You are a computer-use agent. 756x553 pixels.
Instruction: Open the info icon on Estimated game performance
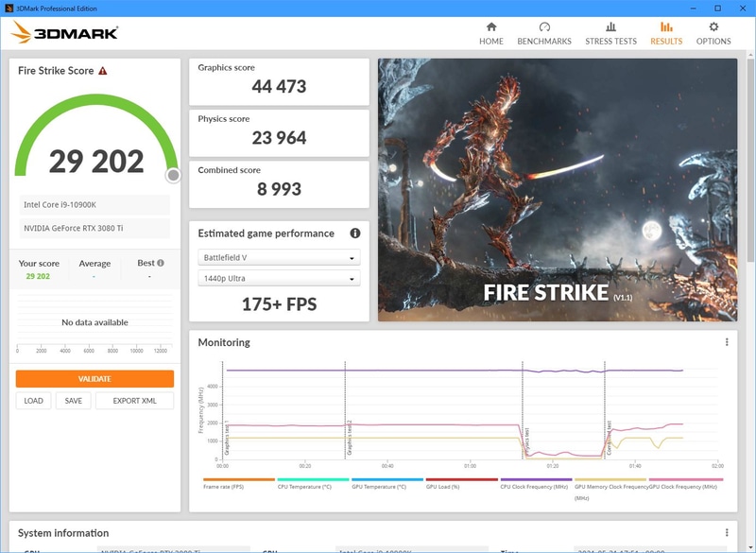click(354, 233)
